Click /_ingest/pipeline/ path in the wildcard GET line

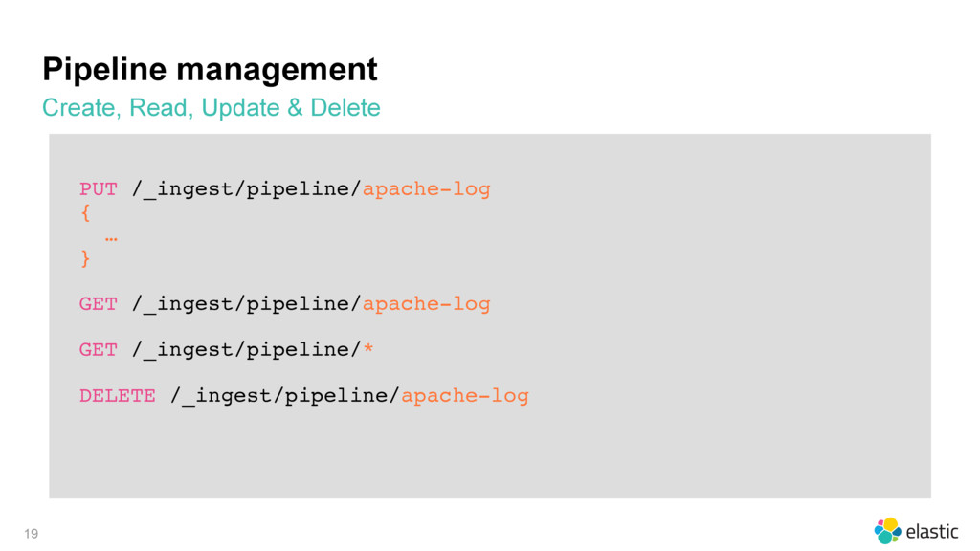(246, 350)
